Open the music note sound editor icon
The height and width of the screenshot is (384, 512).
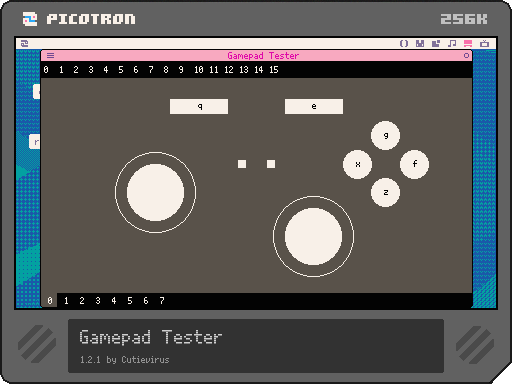tap(452, 43)
